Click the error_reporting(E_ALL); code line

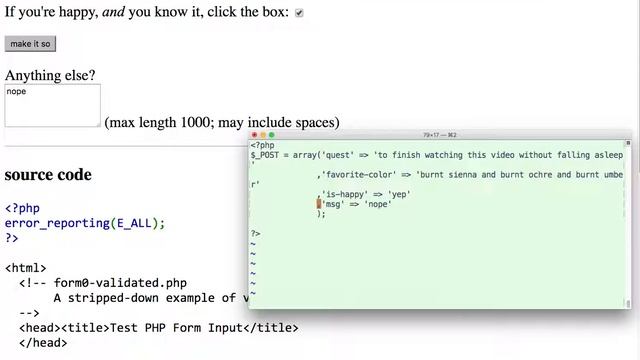[x=85, y=223]
